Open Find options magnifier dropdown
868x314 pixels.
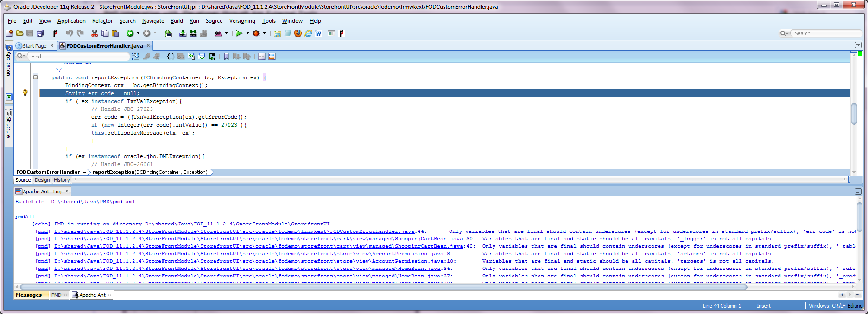tap(21, 56)
